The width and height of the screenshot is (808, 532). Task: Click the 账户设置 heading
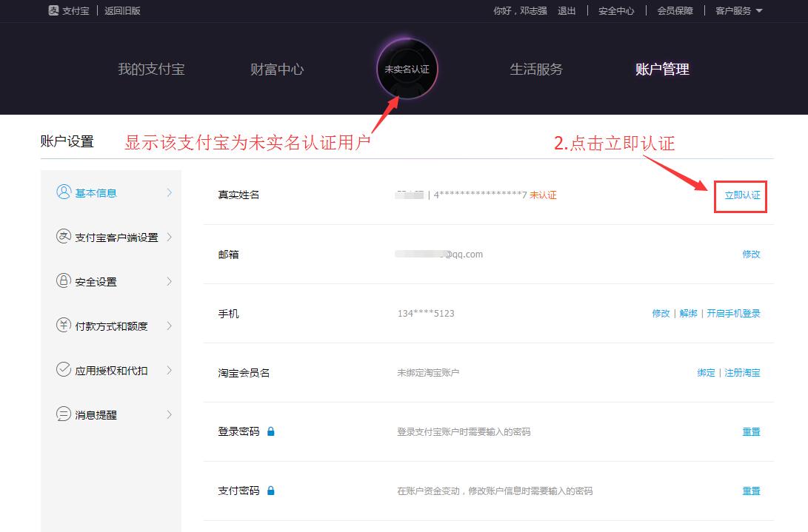67,141
